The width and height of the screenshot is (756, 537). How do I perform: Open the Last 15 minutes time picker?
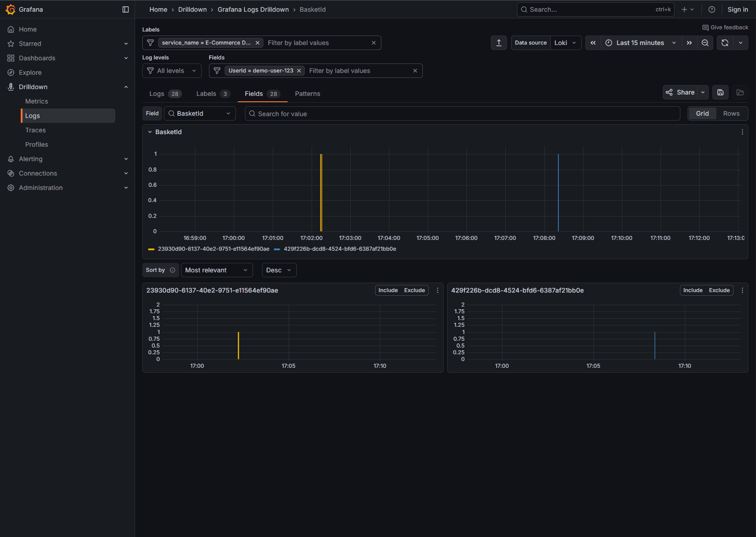[x=640, y=42]
